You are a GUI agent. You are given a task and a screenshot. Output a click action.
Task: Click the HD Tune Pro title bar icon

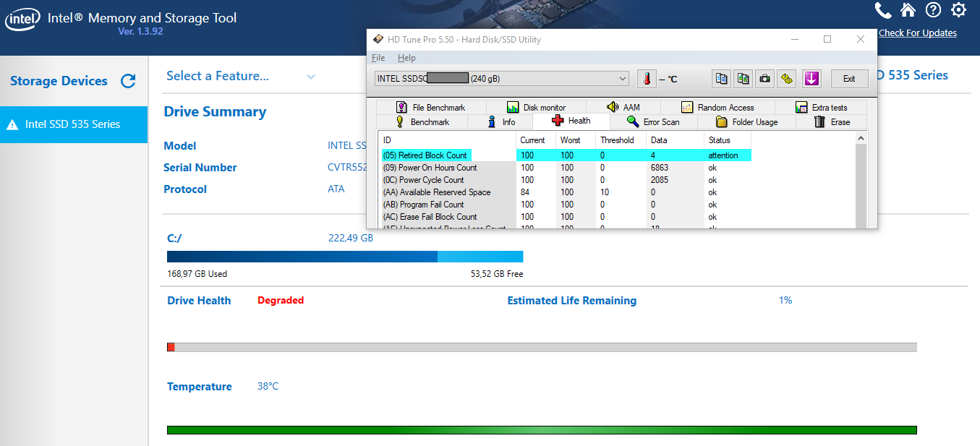coord(378,40)
